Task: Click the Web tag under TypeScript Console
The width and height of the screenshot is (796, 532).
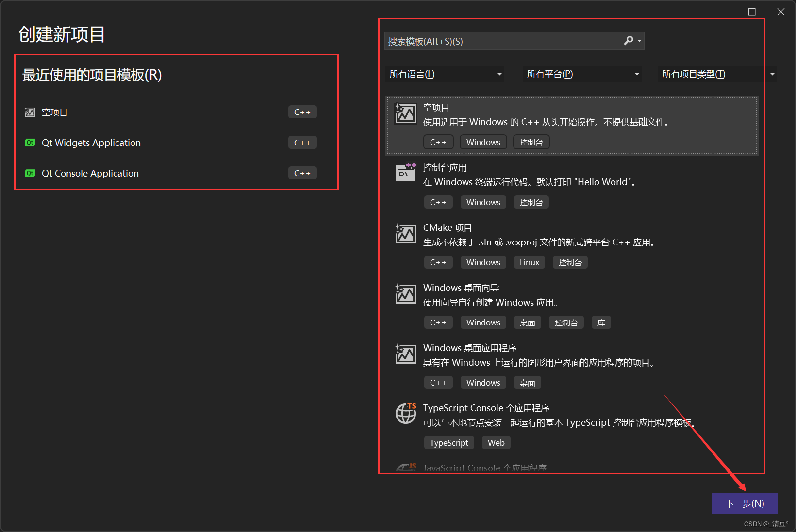Action: pos(496,443)
